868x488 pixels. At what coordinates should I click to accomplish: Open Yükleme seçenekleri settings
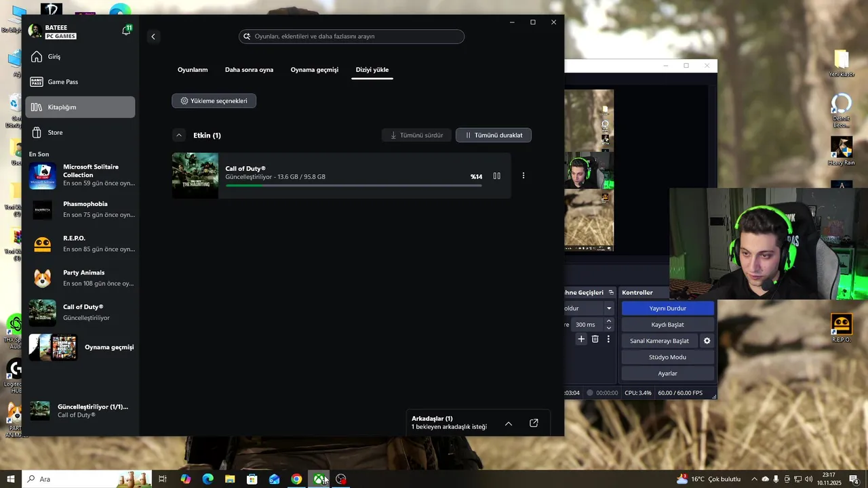point(214,101)
